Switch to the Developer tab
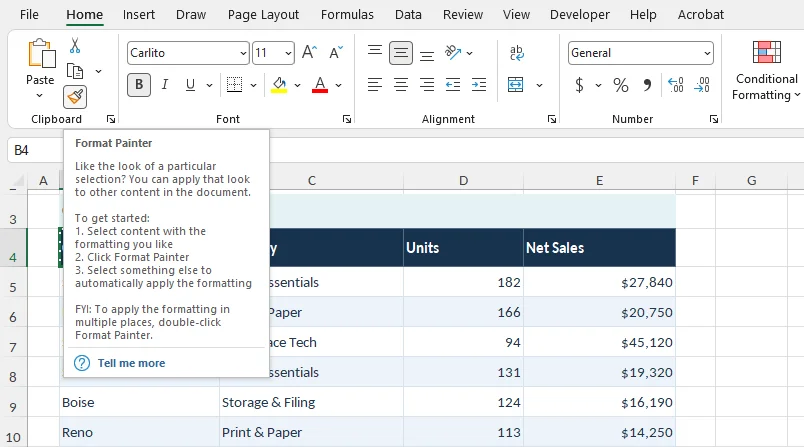Screen dimensions: 804x447 579,14
